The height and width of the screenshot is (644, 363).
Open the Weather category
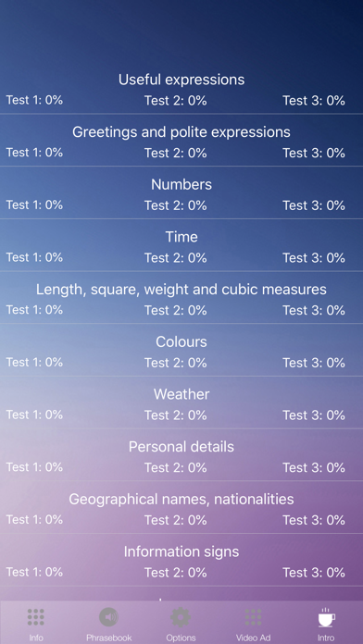point(181,394)
